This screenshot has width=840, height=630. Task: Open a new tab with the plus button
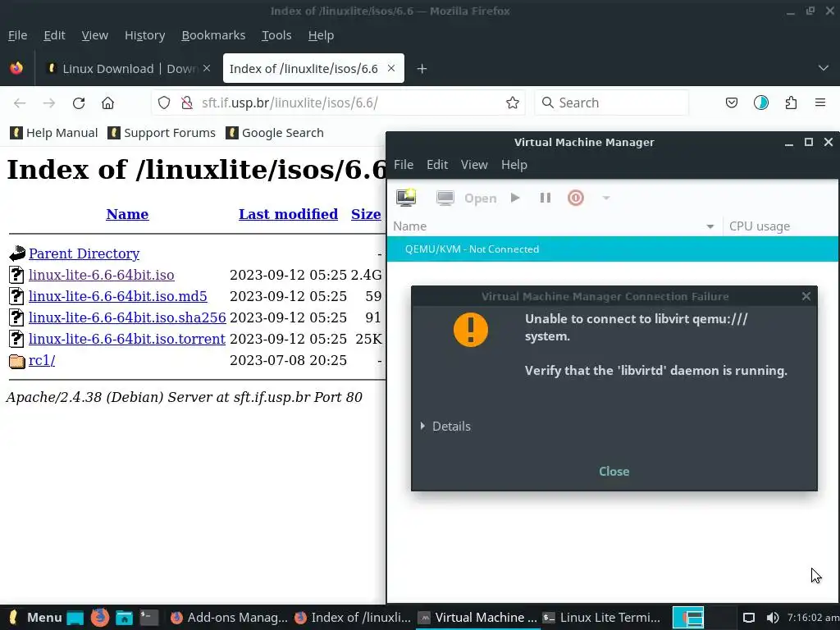coord(422,69)
